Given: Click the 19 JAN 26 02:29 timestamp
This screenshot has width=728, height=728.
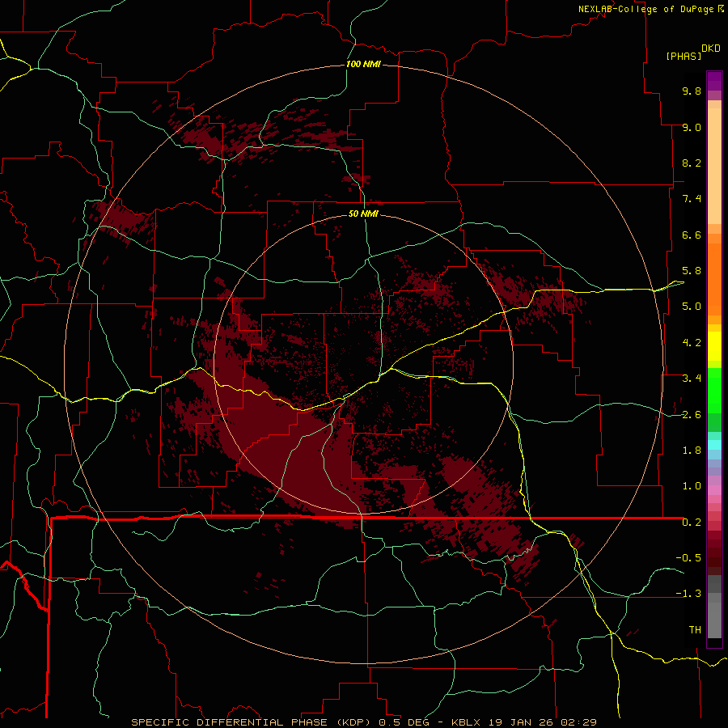Looking at the screenshot, I should point(542,722).
